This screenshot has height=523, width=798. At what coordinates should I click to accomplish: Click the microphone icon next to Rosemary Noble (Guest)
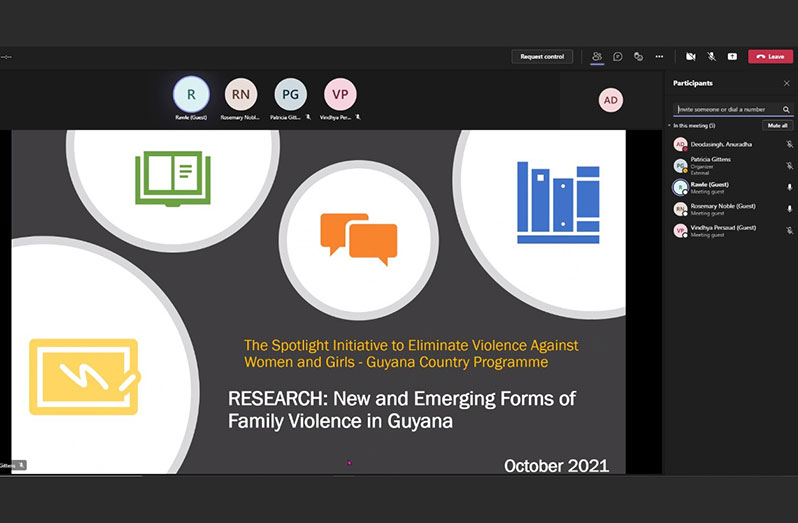789,209
